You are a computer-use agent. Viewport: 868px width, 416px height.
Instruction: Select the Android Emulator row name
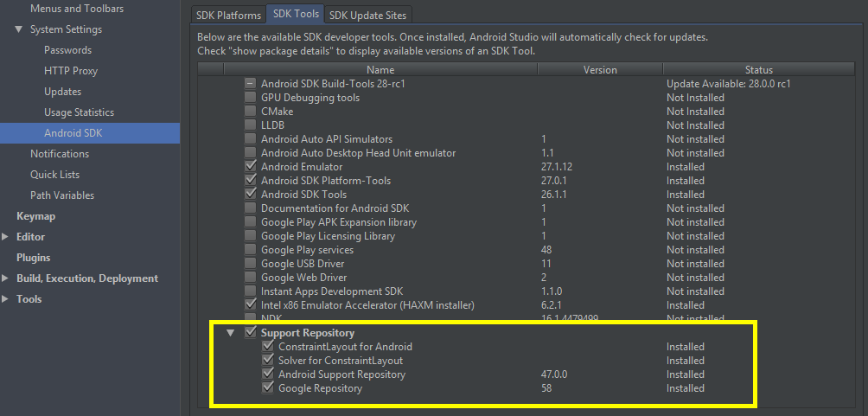pos(302,167)
